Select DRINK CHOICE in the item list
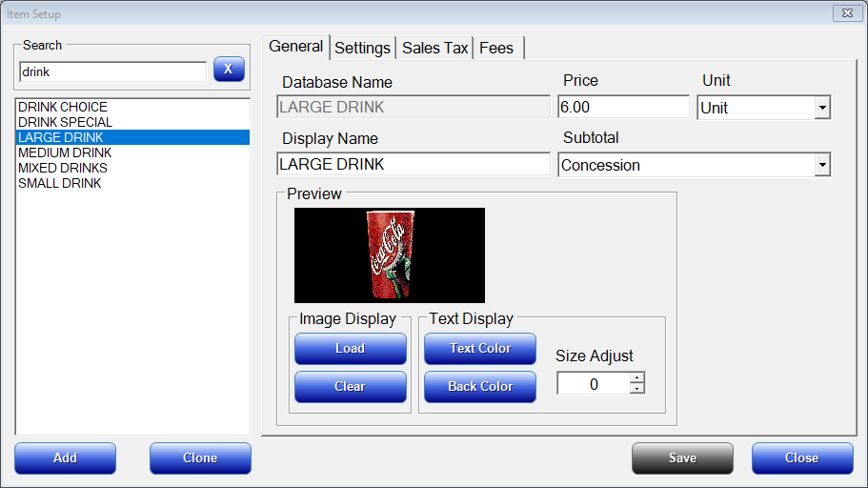The height and width of the screenshot is (488, 868). [x=132, y=107]
